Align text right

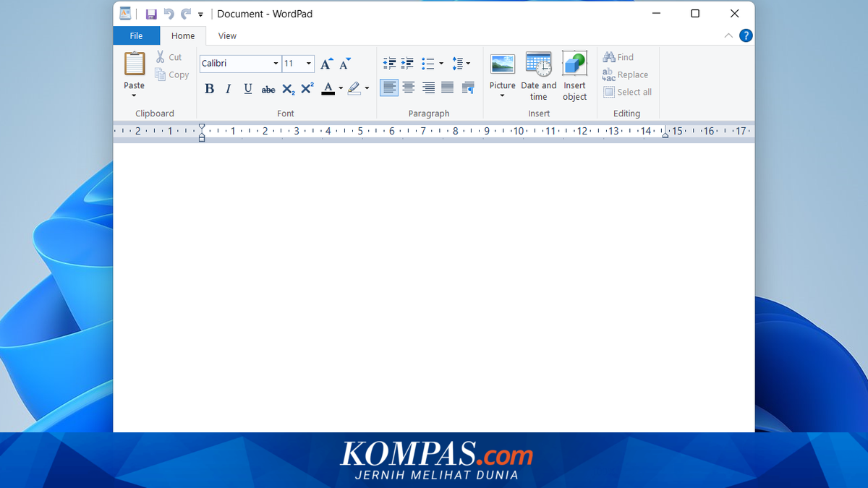tap(428, 88)
